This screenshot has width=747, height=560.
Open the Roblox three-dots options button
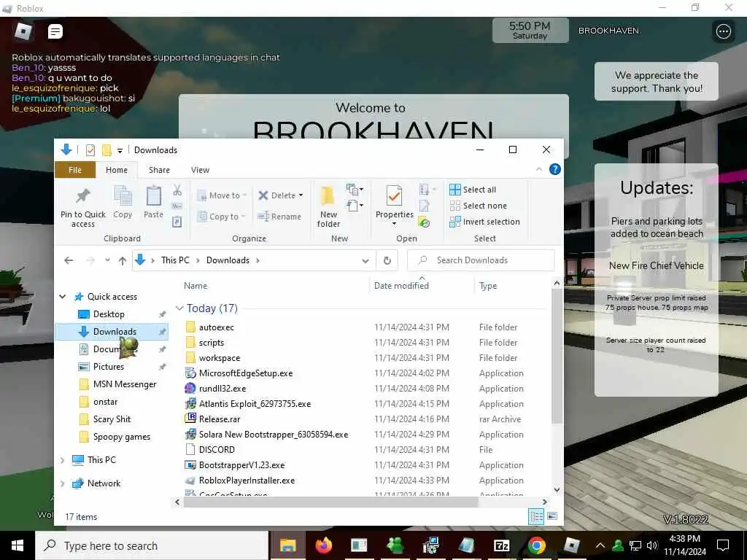(723, 31)
